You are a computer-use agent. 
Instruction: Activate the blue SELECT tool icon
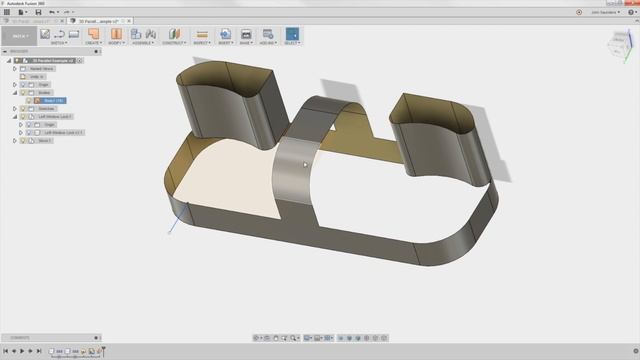[292, 34]
